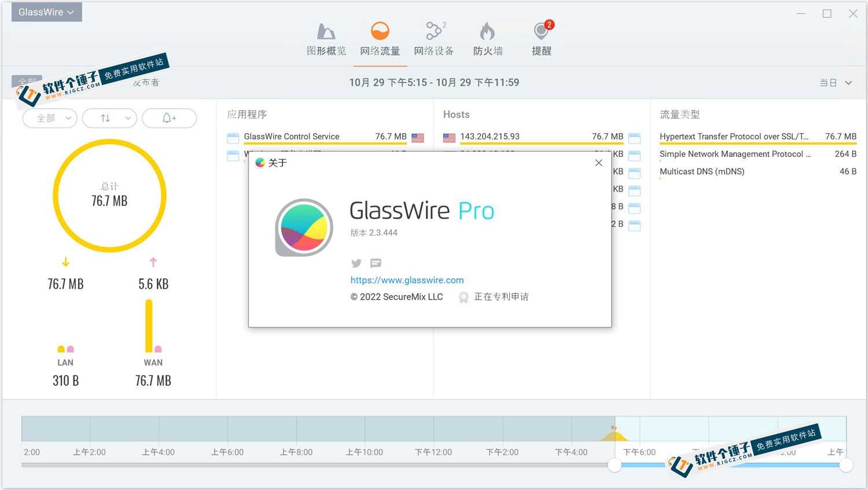This screenshot has width=868, height=490.
Task: Open the GlassWire main menu dropdown
Action: 46,12
